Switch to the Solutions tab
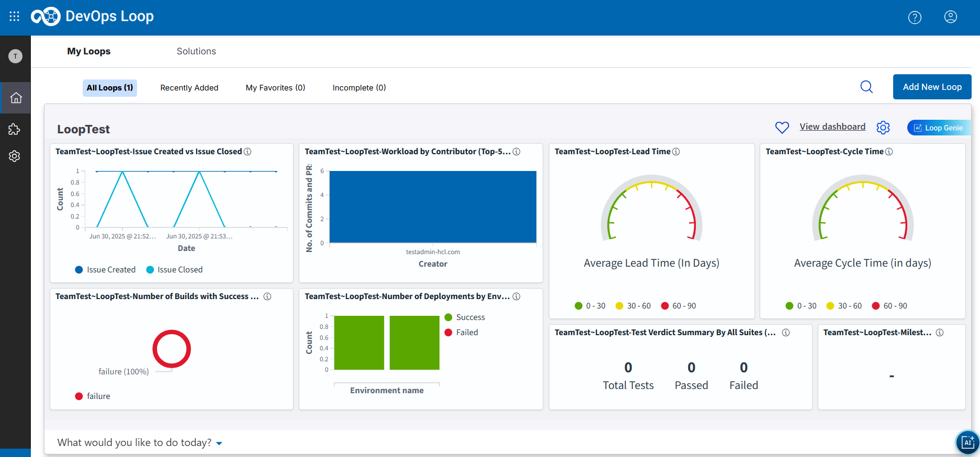This screenshot has height=457, width=980. [196, 51]
